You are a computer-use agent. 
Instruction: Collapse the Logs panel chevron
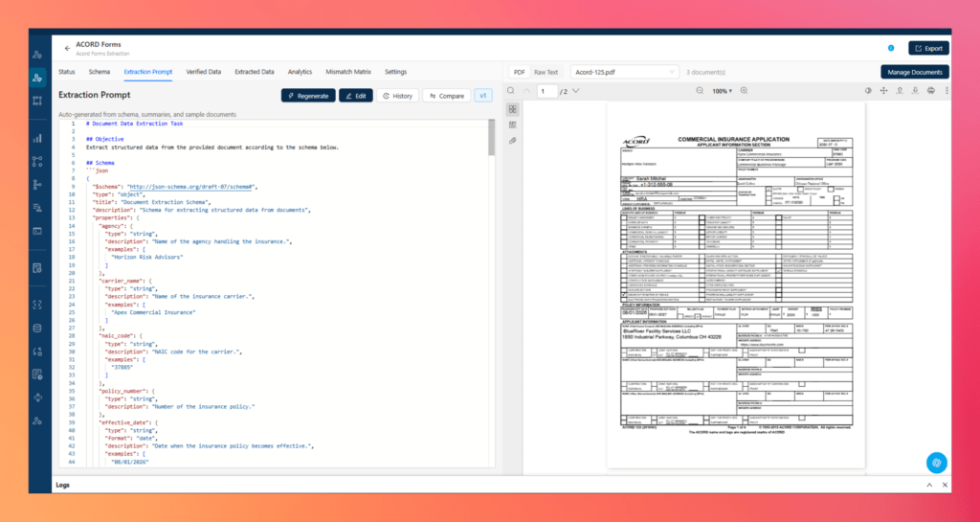click(x=929, y=485)
